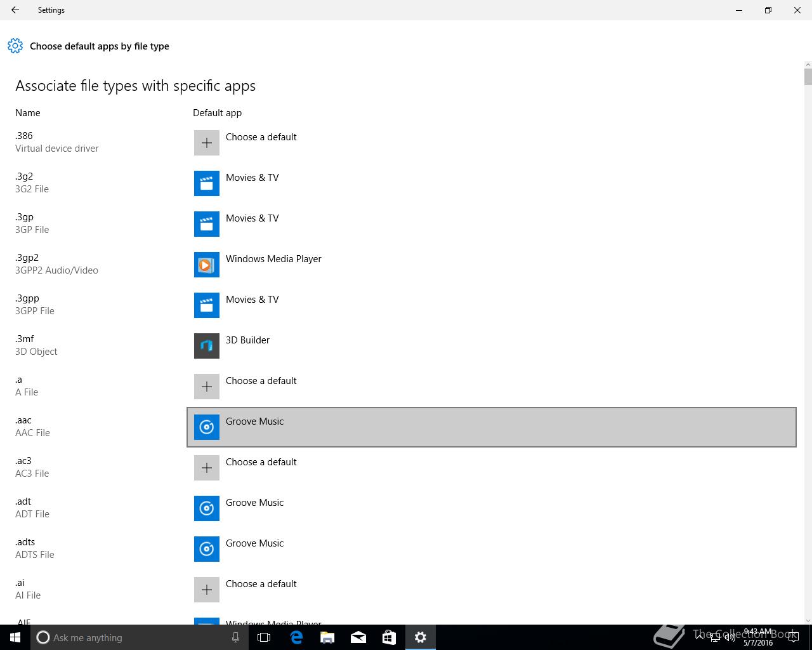This screenshot has width=812, height=650.
Task: Click 3GPP2 Audio/Video description
Action: coord(56,270)
